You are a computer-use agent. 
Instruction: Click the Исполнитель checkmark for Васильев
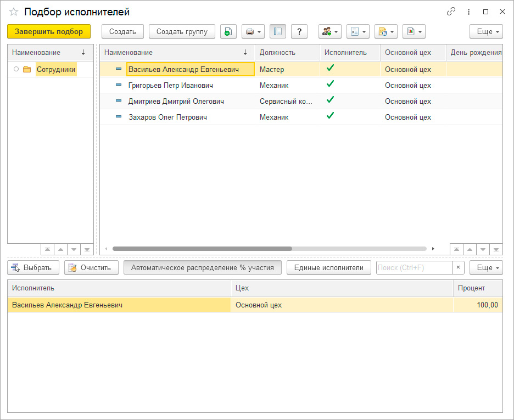[330, 68]
